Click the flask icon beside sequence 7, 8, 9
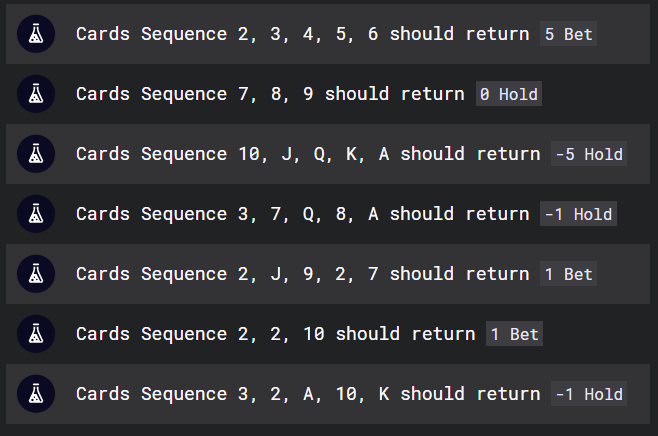The width and height of the screenshot is (658, 436). tap(36, 94)
